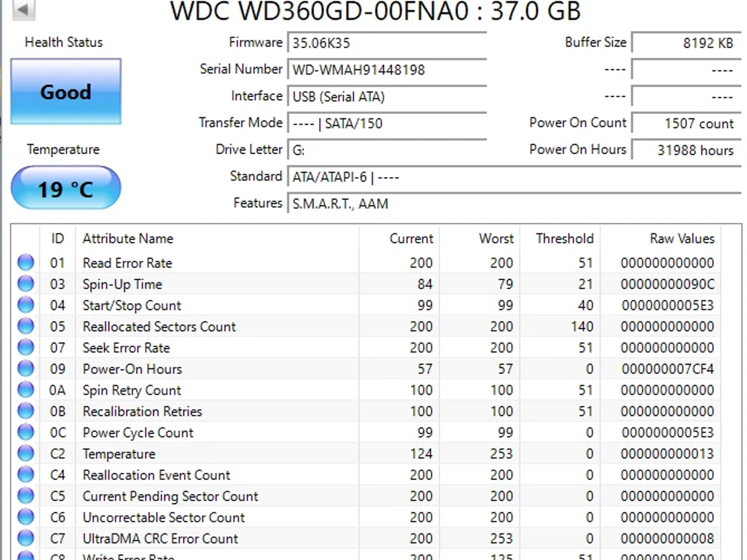Viewport: 747px width, 560px height.
Task: Select the Uncorrectable Sector Count attribute name
Action: [163, 517]
